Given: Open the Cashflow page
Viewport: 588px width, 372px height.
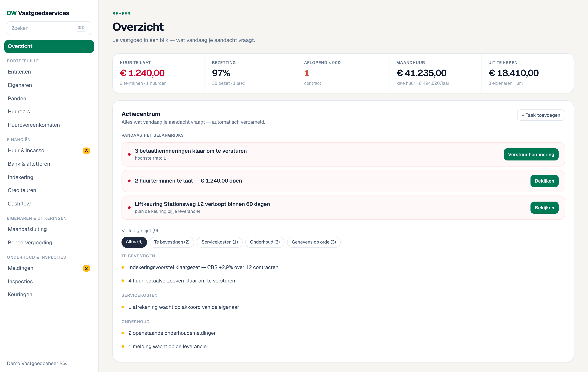Looking at the screenshot, I should tap(49, 204).
